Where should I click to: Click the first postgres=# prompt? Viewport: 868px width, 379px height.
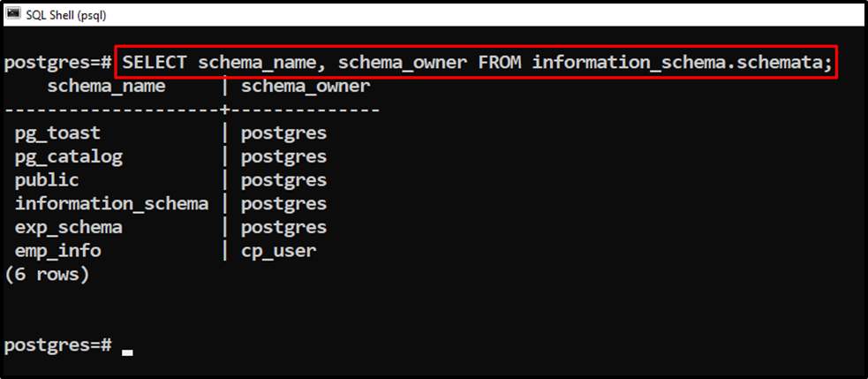coord(57,63)
